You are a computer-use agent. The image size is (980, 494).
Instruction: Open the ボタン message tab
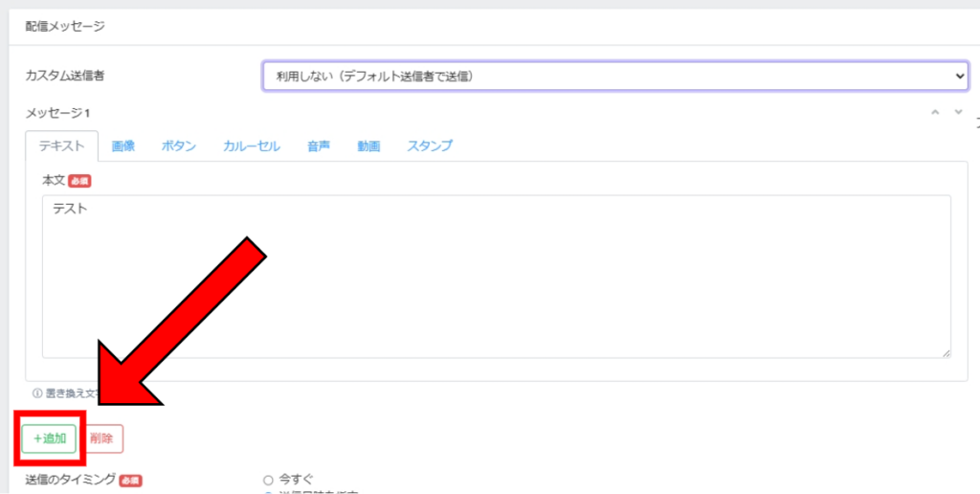pyautogui.click(x=179, y=146)
